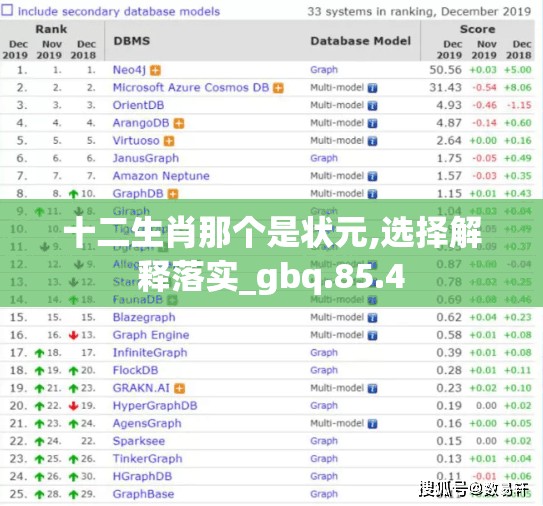The height and width of the screenshot is (506, 543).
Task: Click the Score header label
Action: pos(477,29)
